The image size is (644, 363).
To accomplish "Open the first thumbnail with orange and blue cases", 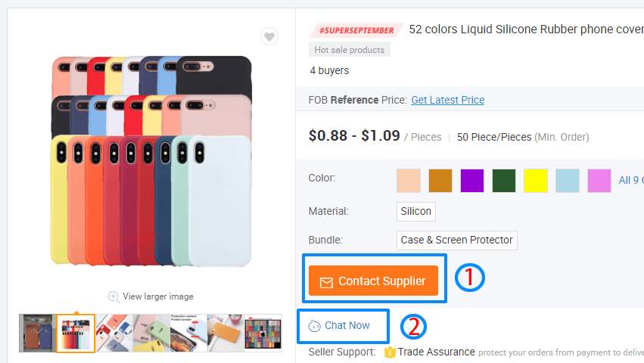I will pos(38,333).
